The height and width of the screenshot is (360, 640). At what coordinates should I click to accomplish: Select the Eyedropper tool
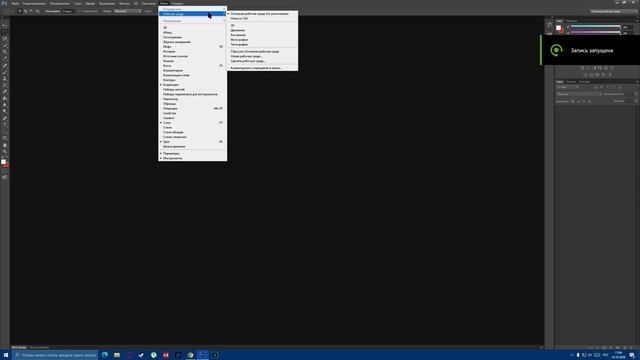pos(5,58)
